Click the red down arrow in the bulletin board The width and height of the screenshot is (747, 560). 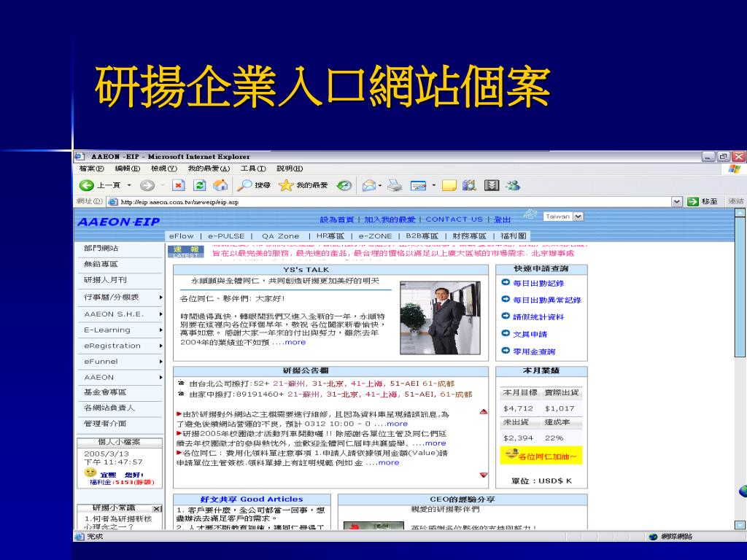point(484,475)
